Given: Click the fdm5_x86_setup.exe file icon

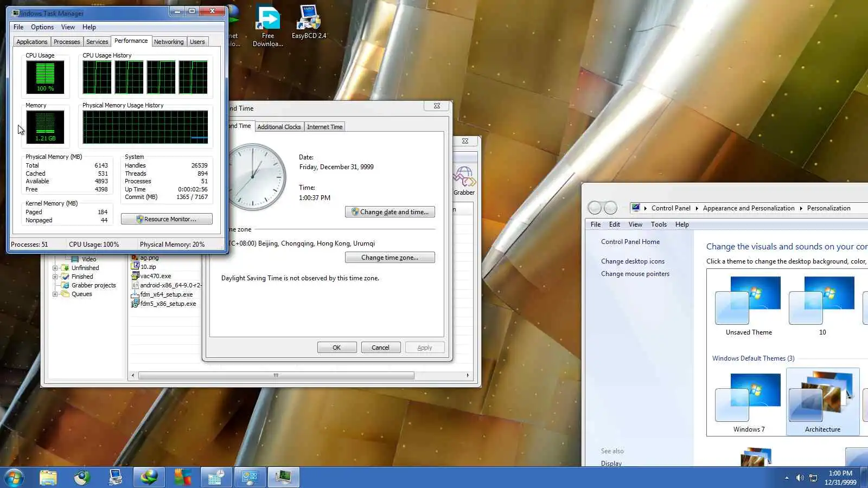Looking at the screenshot, I should click(x=135, y=304).
